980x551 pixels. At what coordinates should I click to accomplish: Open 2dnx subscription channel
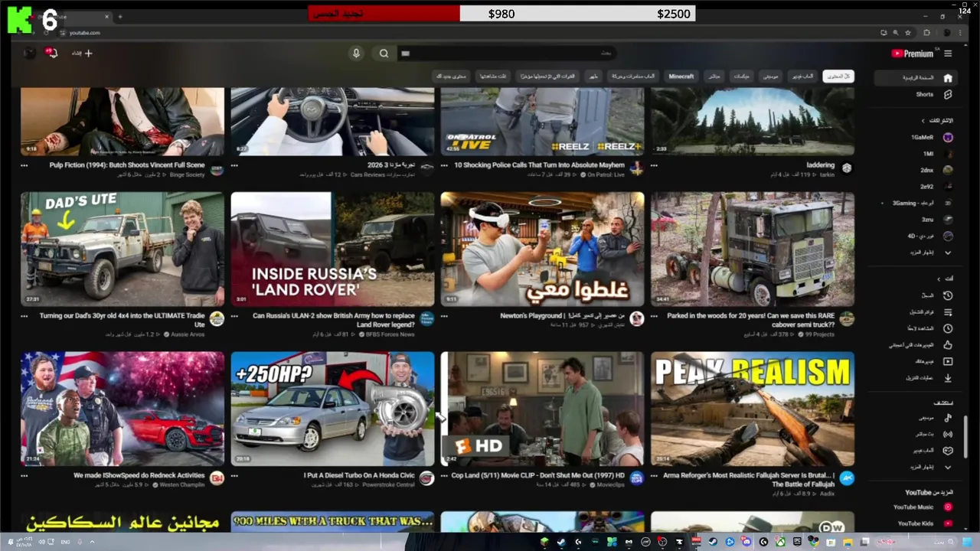pyautogui.click(x=926, y=170)
